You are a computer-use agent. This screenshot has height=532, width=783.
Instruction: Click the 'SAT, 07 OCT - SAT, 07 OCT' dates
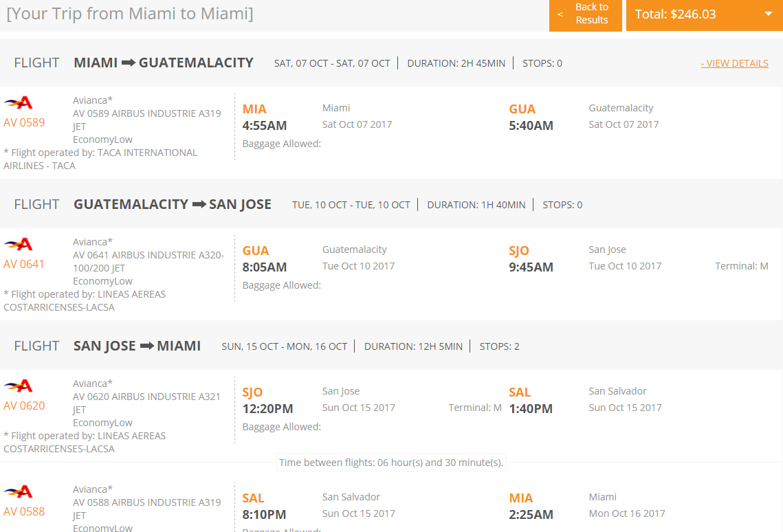click(332, 63)
